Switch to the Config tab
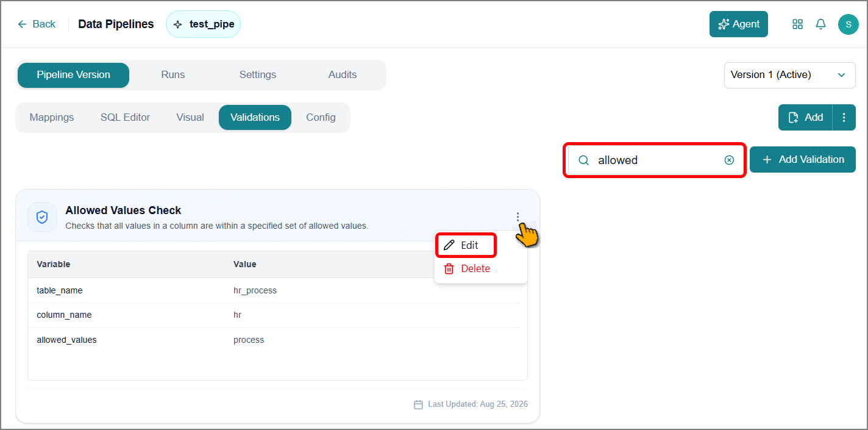The image size is (868, 430). click(x=321, y=118)
